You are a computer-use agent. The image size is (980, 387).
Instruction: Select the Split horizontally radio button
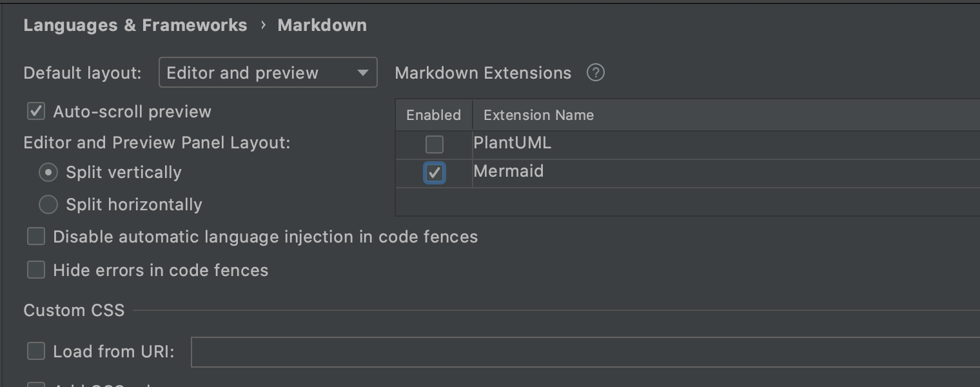(48, 204)
